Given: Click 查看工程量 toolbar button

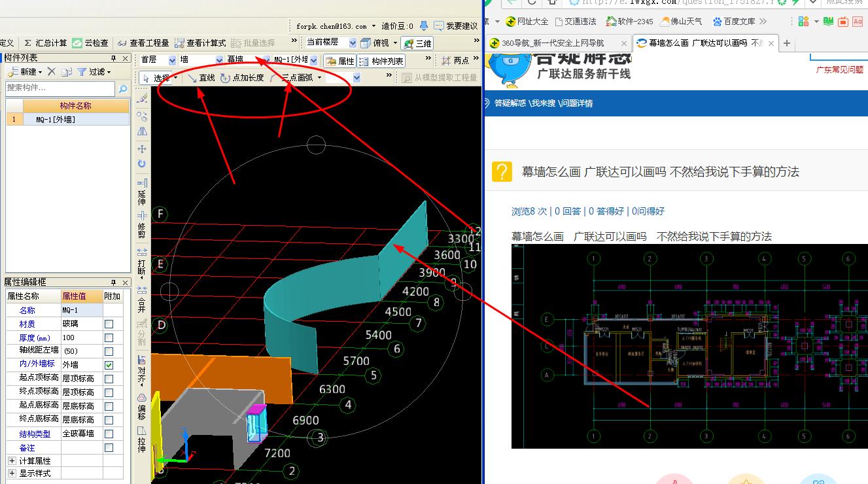Looking at the screenshot, I should [143, 43].
